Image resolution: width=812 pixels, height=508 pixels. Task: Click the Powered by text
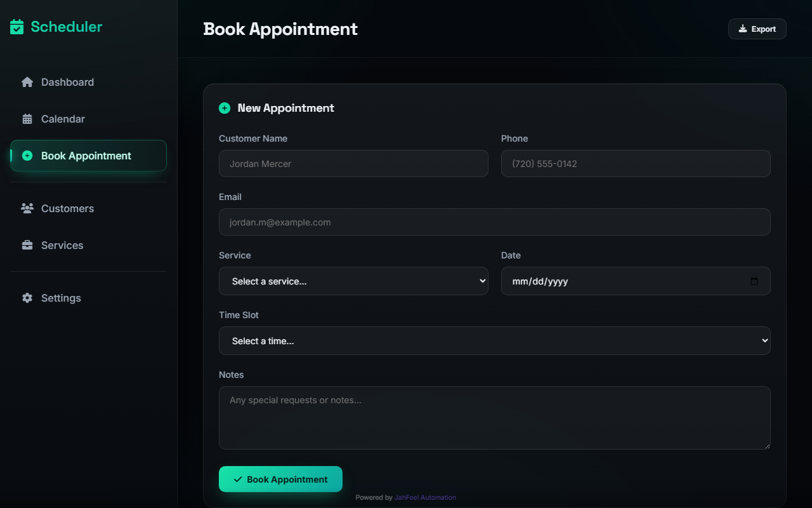[x=374, y=497]
